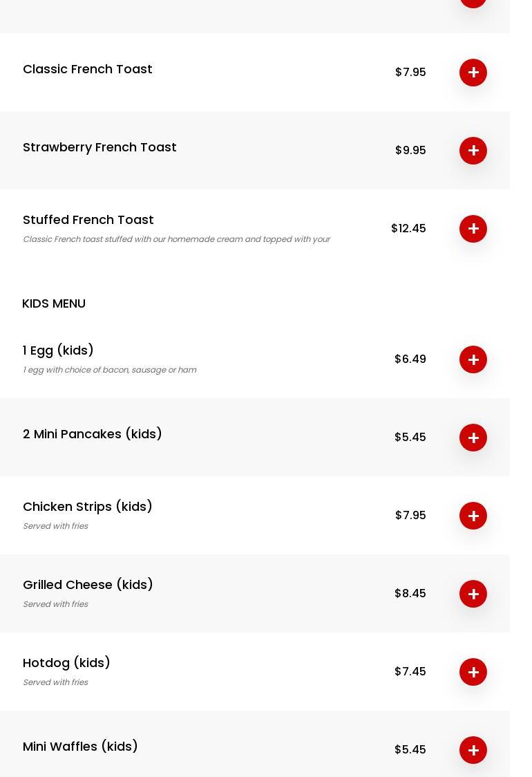Click the Stuffed French Toast description text
Image resolution: width=532 pixels, height=777 pixels.
click(176, 239)
